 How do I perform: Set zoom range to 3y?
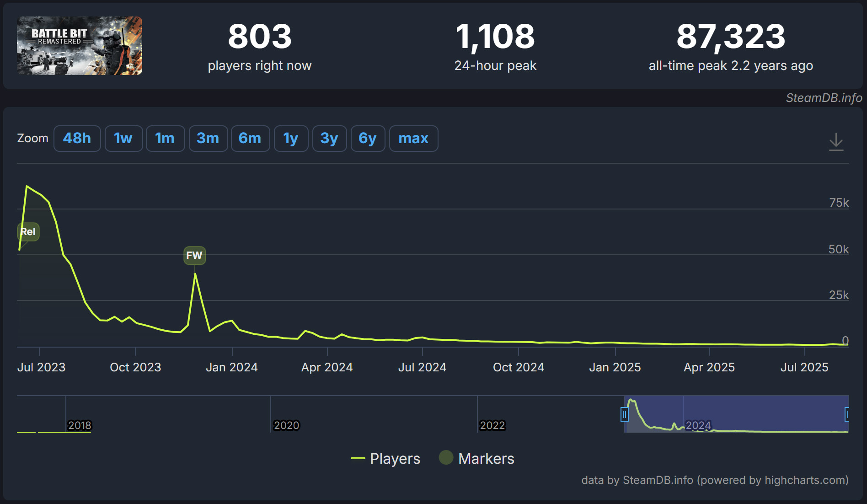coord(329,138)
